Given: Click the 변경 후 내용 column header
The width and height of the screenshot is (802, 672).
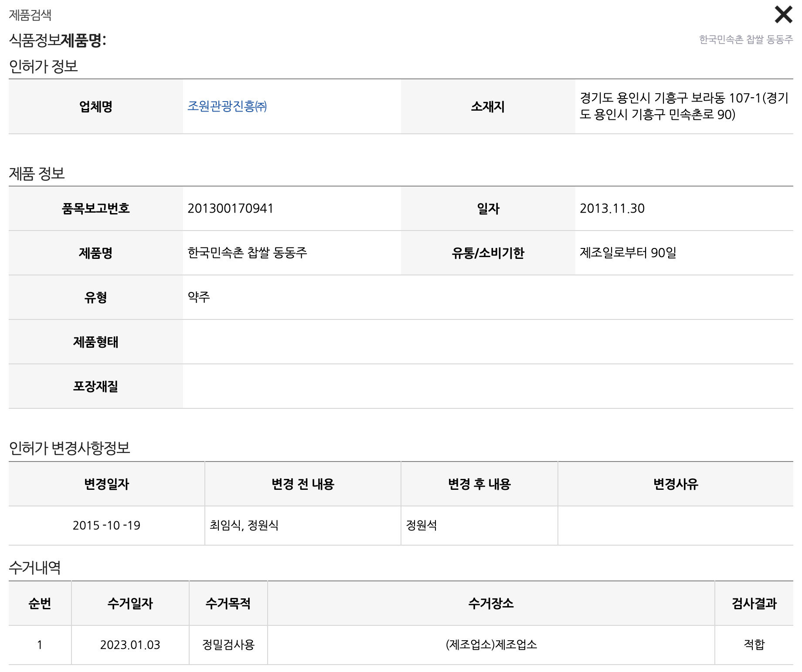Looking at the screenshot, I should [x=479, y=484].
